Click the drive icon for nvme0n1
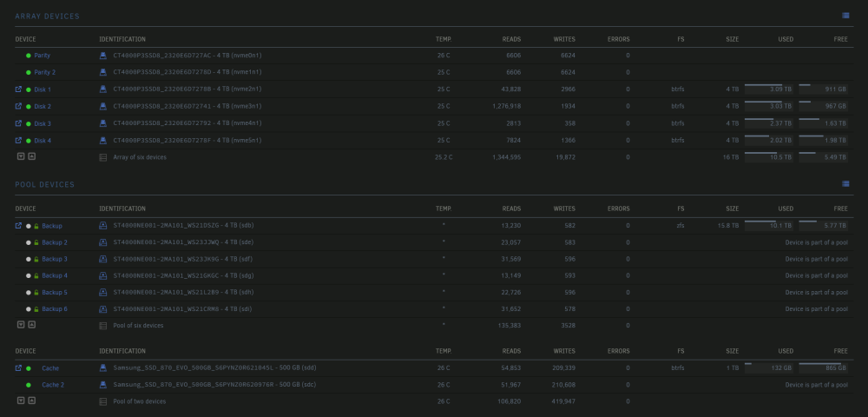868x417 pixels. 102,56
